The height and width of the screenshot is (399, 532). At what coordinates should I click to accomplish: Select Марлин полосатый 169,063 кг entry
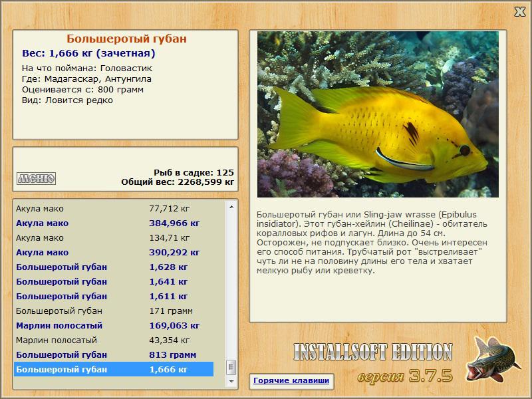click(114, 325)
